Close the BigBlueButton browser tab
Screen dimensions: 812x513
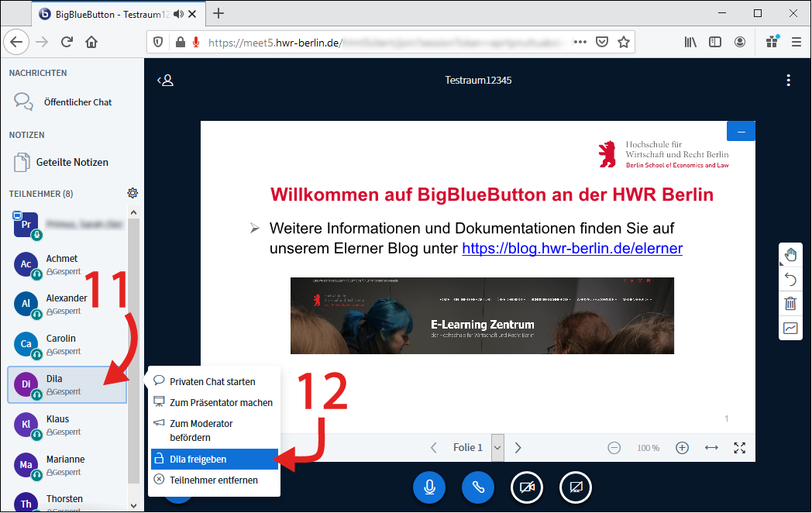(192, 14)
